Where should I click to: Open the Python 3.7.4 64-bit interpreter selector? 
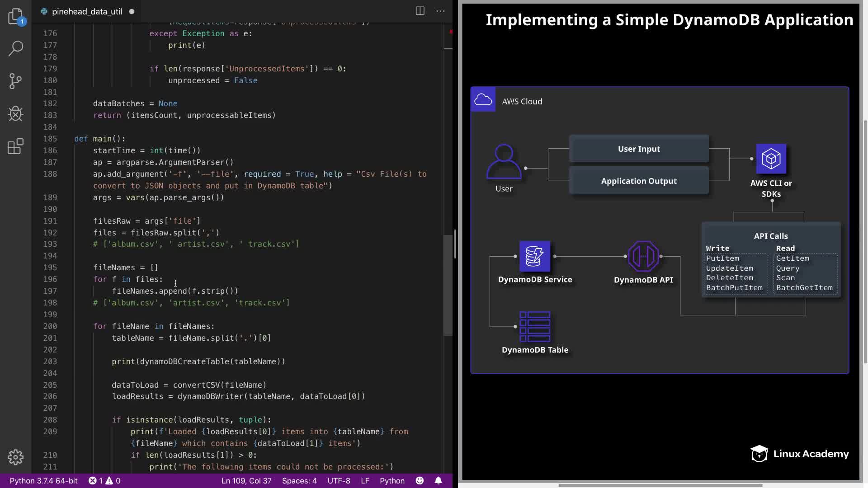[x=44, y=481]
